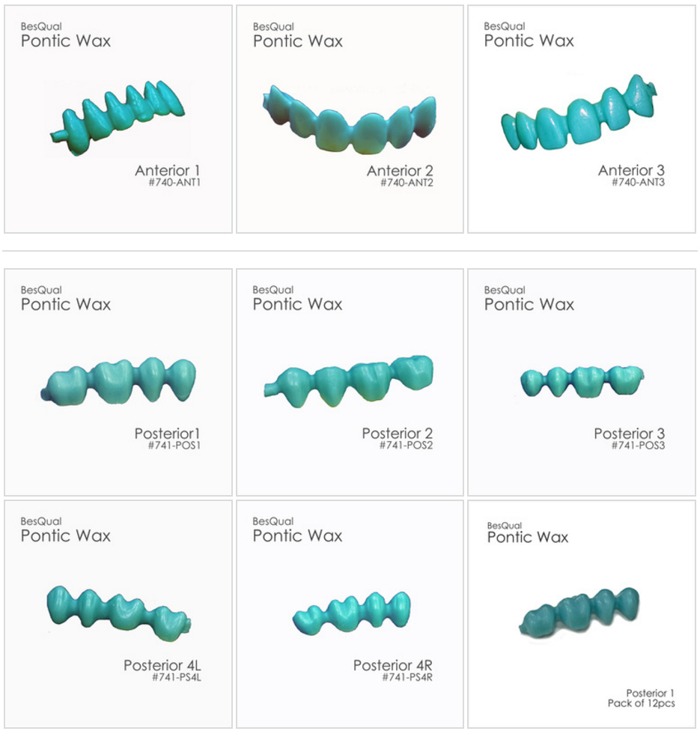Select the Anterior 2 wax teeth image
Screen dimensions: 700x734
pos(349,119)
